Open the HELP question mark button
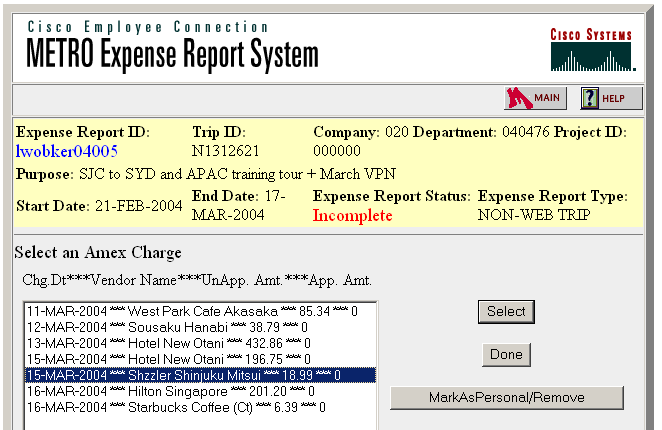Viewport: 662px width, 430px height. [611, 98]
